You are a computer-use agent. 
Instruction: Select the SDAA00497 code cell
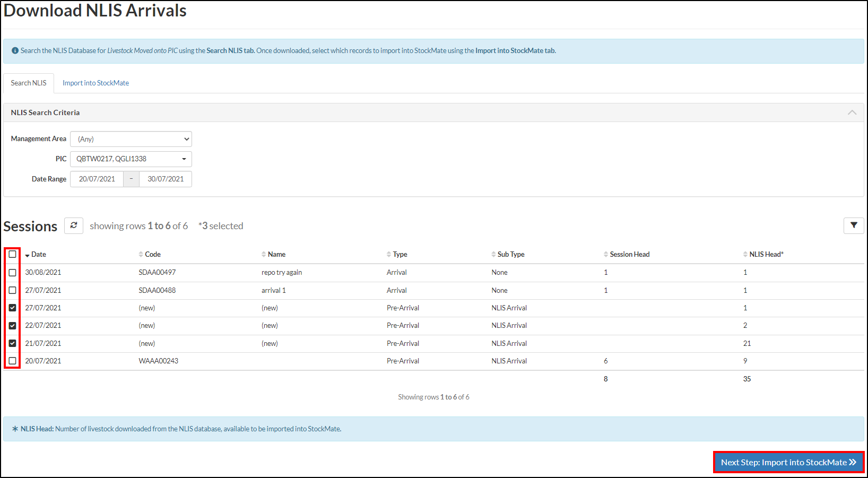tap(157, 272)
